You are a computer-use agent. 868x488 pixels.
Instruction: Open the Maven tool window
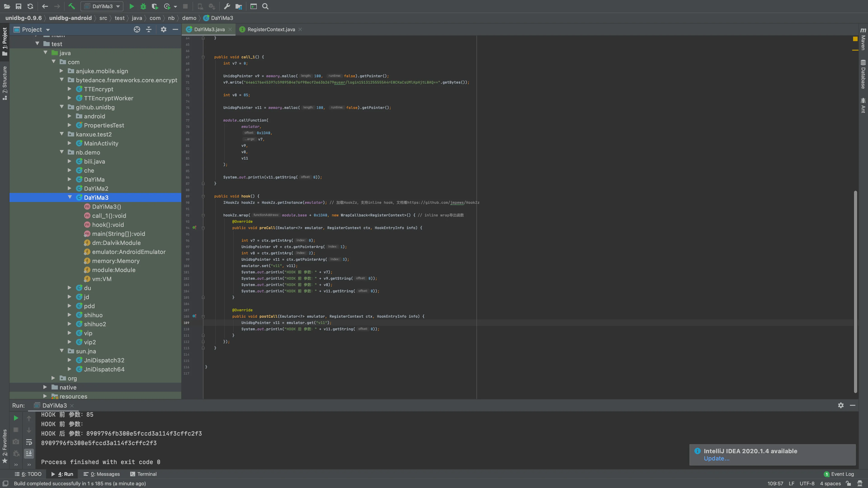[x=863, y=39]
